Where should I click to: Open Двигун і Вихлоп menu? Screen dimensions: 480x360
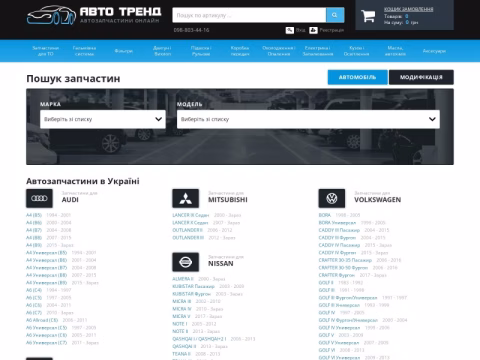coord(162,51)
